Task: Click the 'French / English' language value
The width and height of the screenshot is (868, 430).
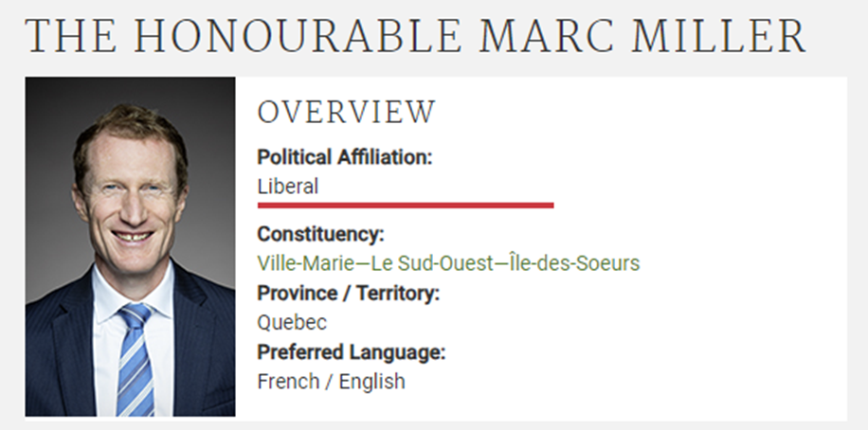Action: click(x=331, y=382)
